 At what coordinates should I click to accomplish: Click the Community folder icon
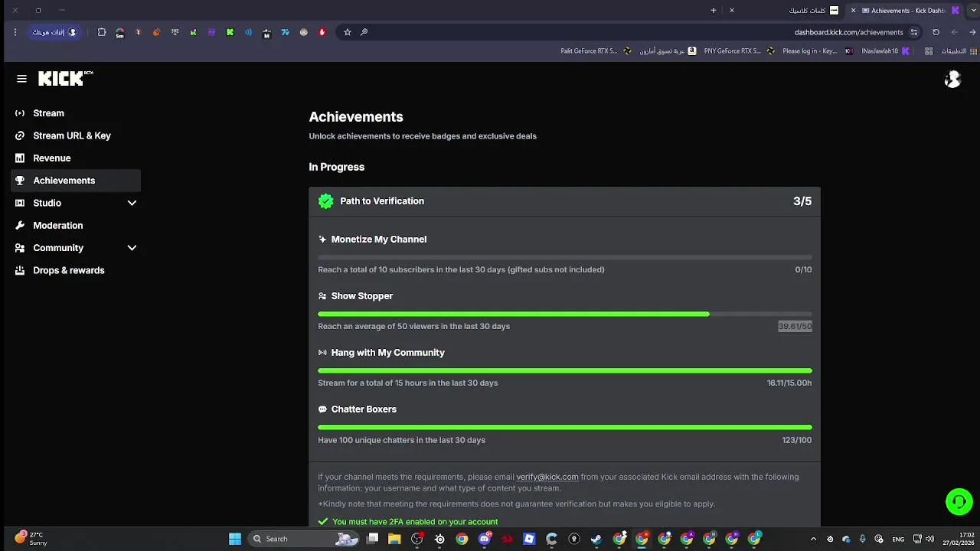20,248
